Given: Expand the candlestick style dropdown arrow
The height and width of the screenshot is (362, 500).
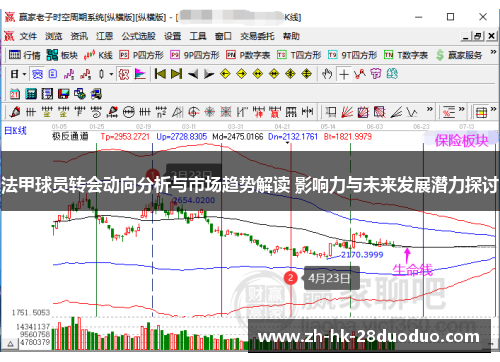Looking at the screenshot, I should coord(111,74).
